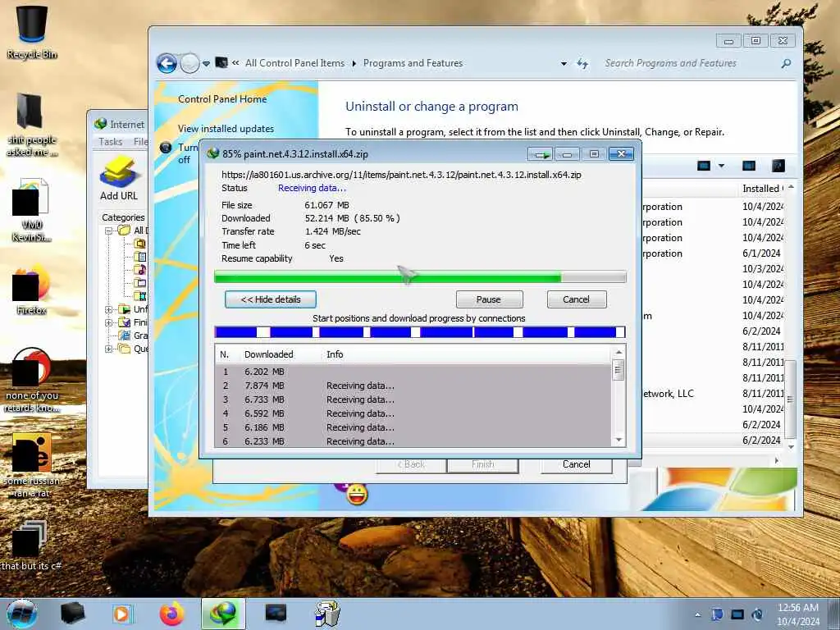Click All Control Panel Items breadcrumb

click(x=294, y=63)
